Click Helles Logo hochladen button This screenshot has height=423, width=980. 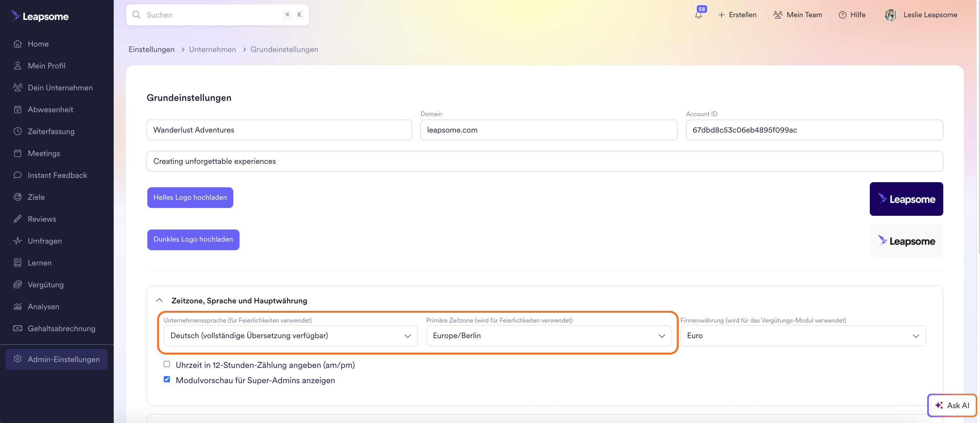point(190,197)
